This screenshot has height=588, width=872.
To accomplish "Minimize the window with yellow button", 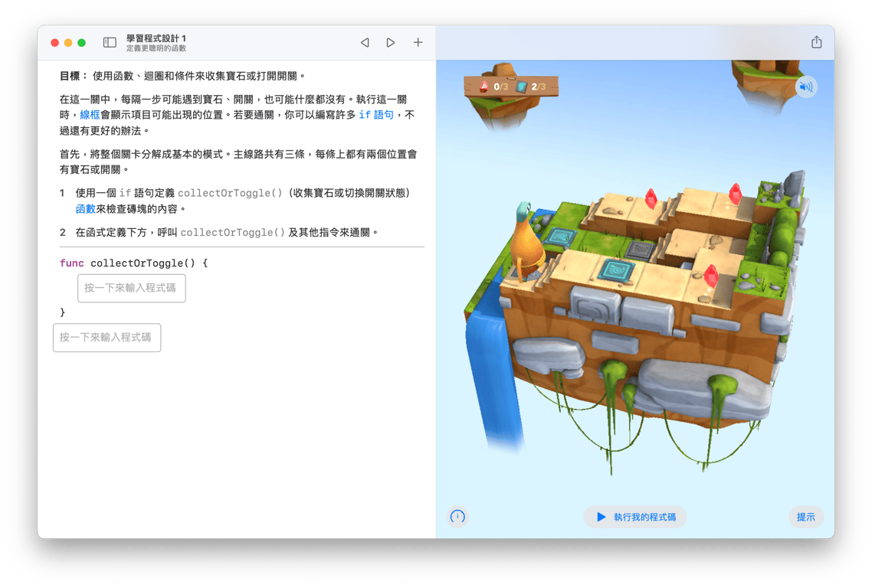I will (x=68, y=43).
